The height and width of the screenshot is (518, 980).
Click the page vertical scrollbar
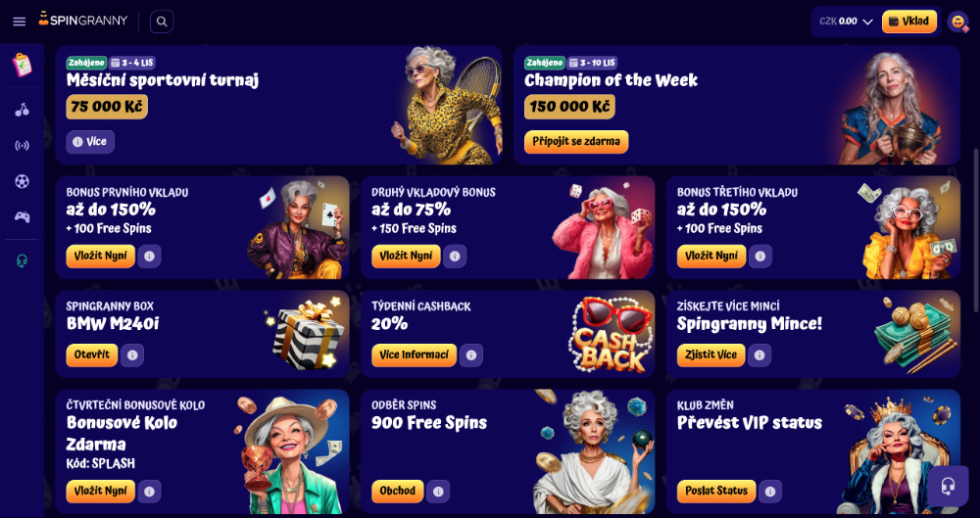(x=976, y=230)
